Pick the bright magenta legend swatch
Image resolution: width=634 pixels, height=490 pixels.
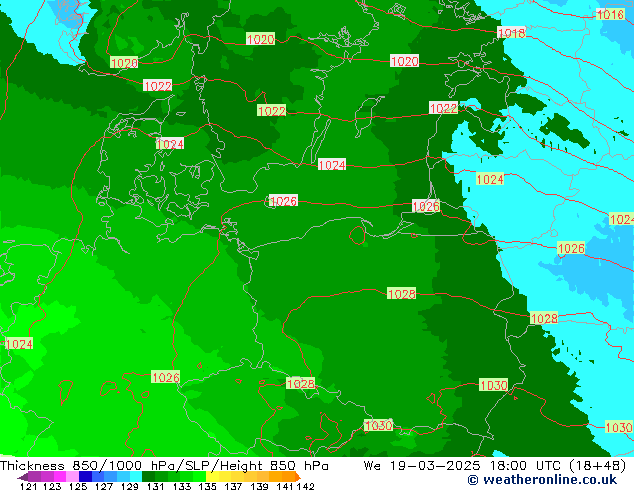(60, 476)
